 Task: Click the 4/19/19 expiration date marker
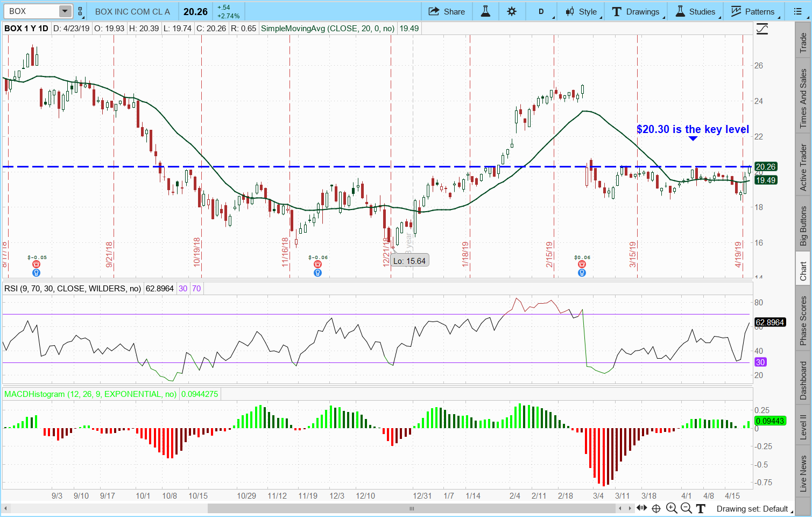[x=738, y=255]
